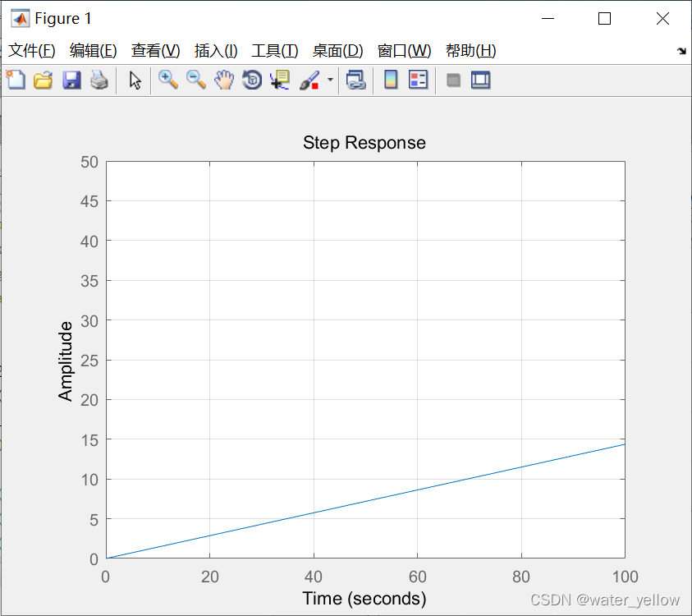Open the 编辑(E) menu
The width and height of the screenshot is (692, 616).
pos(93,51)
